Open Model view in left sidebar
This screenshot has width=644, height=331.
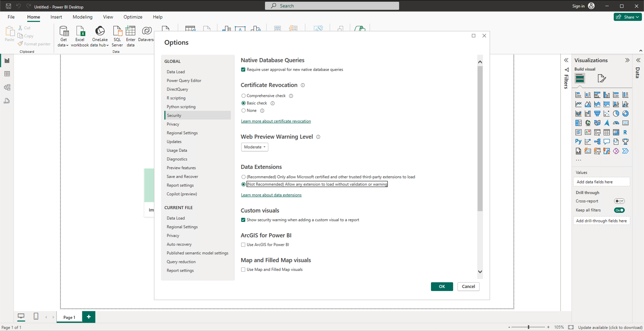tap(7, 87)
